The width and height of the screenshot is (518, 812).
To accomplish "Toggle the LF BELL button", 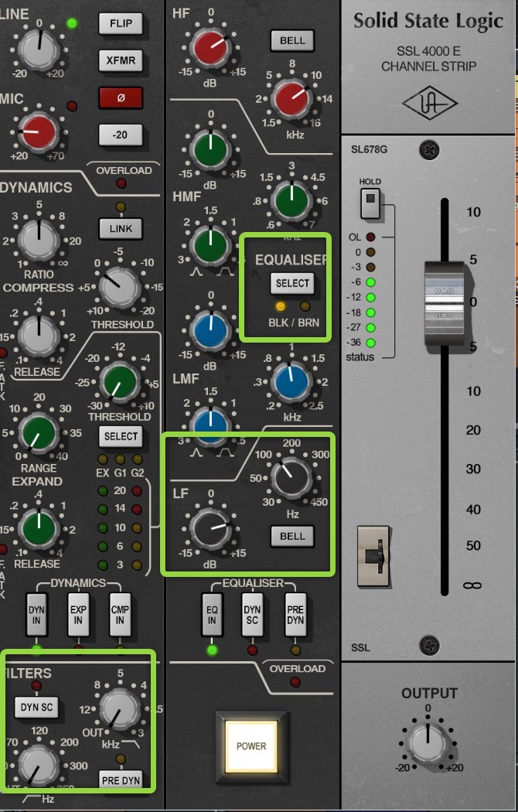I will click(292, 537).
